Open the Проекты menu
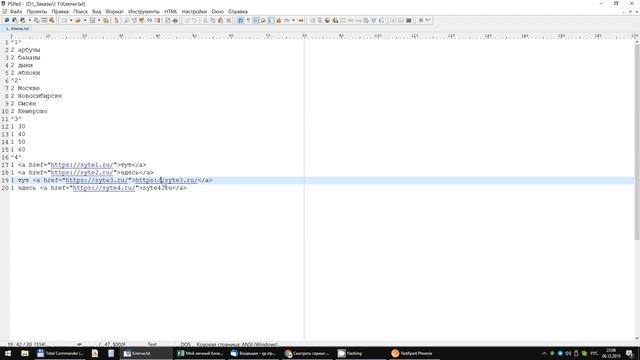 coord(37,11)
